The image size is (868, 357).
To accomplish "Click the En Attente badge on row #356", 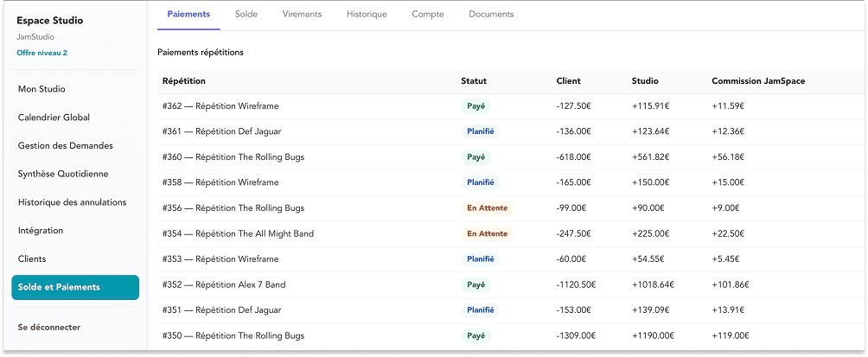I will click(x=487, y=208).
